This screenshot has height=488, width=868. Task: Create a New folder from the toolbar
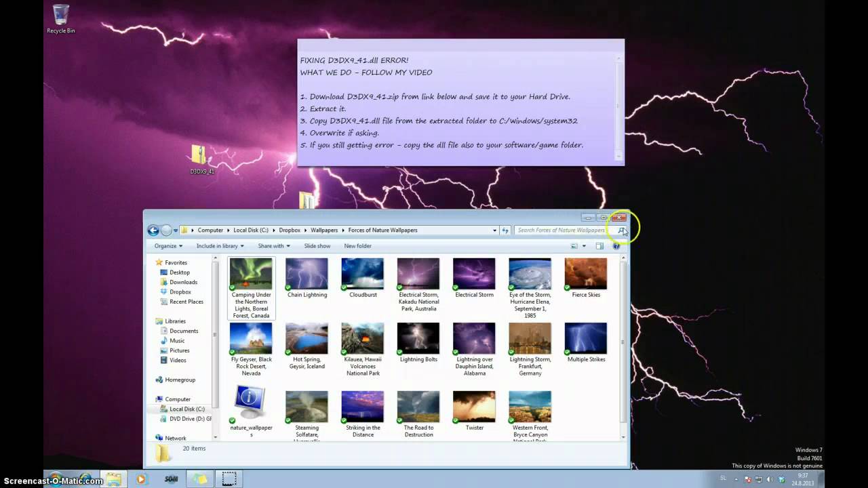(357, 246)
